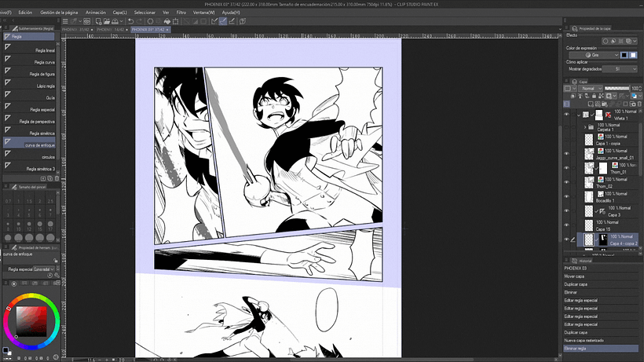The height and width of the screenshot is (362, 644).
Task: Select Mover capa in history panel
Action: pos(601,276)
